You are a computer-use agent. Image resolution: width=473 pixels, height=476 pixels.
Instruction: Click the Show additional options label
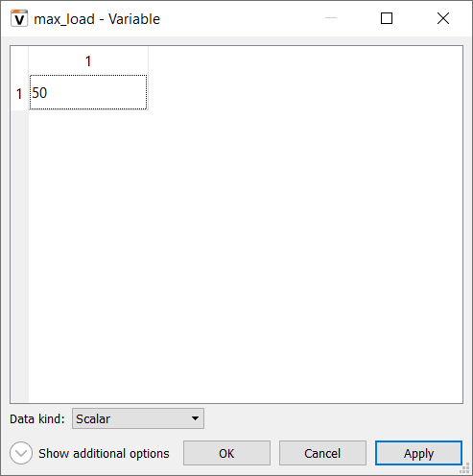point(104,454)
